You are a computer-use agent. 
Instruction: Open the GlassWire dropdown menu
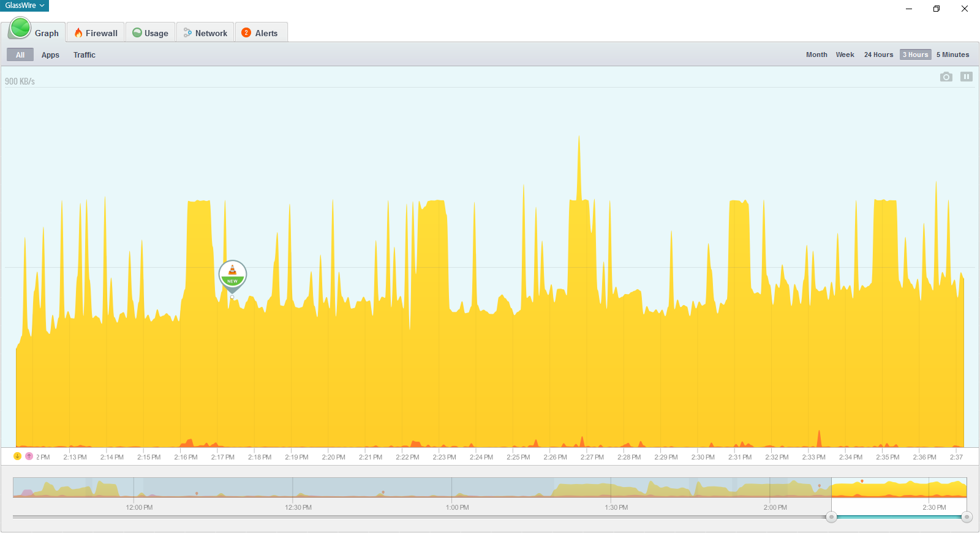24,6
